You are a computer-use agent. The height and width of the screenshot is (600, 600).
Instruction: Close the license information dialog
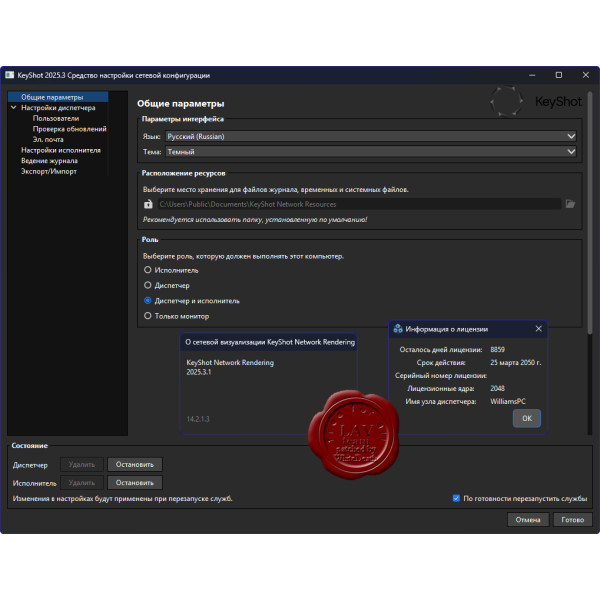pyautogui.click(x=538, y=329)
